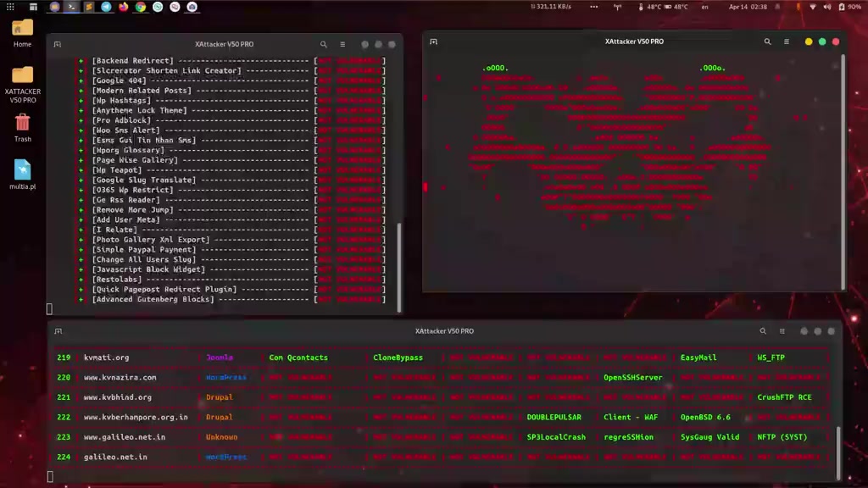The width and height of the screenshot is (868, 488).
Task: Open hamburger menu of bottom terminal
Action: [x=782, y=331]
